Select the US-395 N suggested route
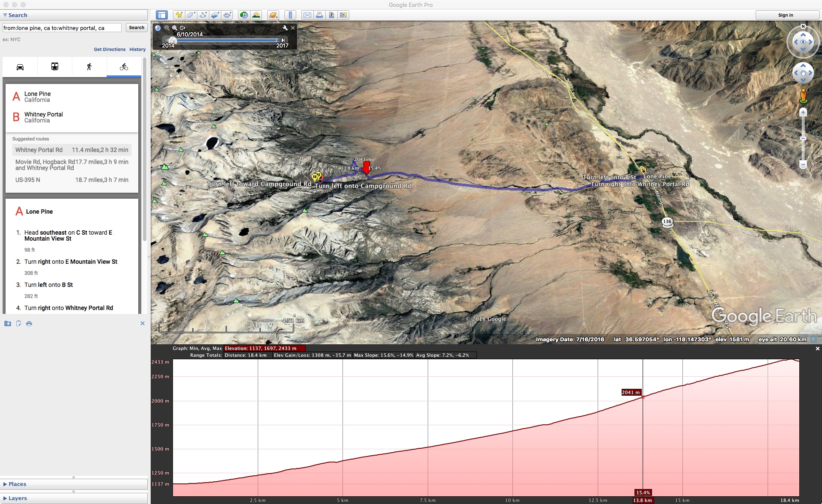This screenshot has height=504, width=822. tap(71, 180)
